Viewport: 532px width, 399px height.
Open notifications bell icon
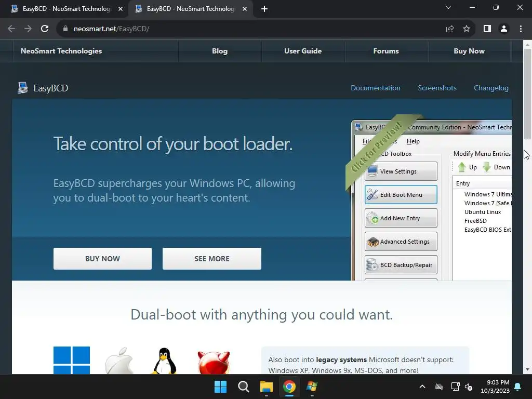point(518,387)
